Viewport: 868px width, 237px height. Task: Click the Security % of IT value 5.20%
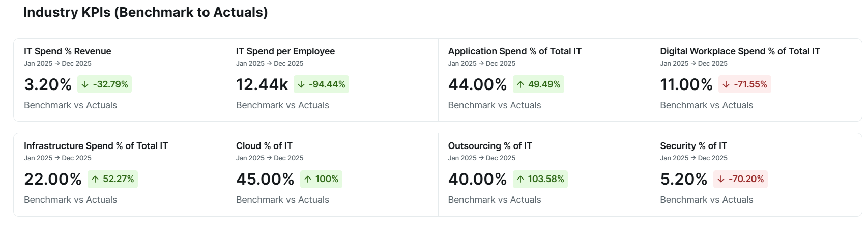(x=683, y=179)
